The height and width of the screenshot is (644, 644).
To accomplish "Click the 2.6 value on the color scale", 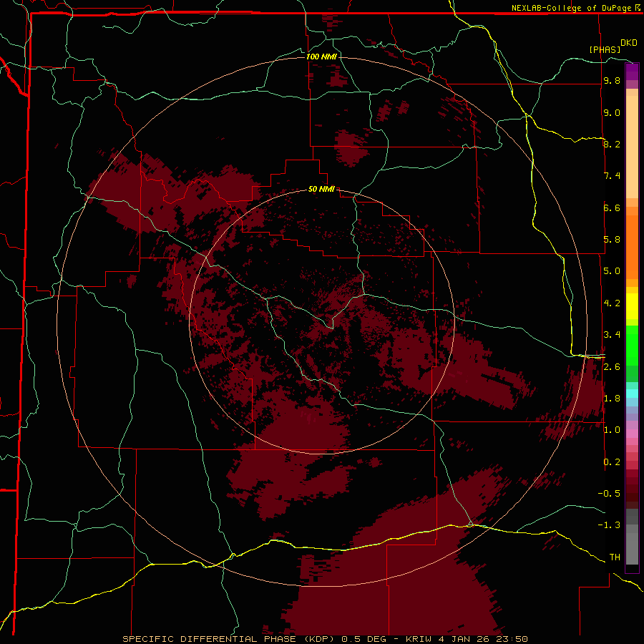I will click(612, 366).
